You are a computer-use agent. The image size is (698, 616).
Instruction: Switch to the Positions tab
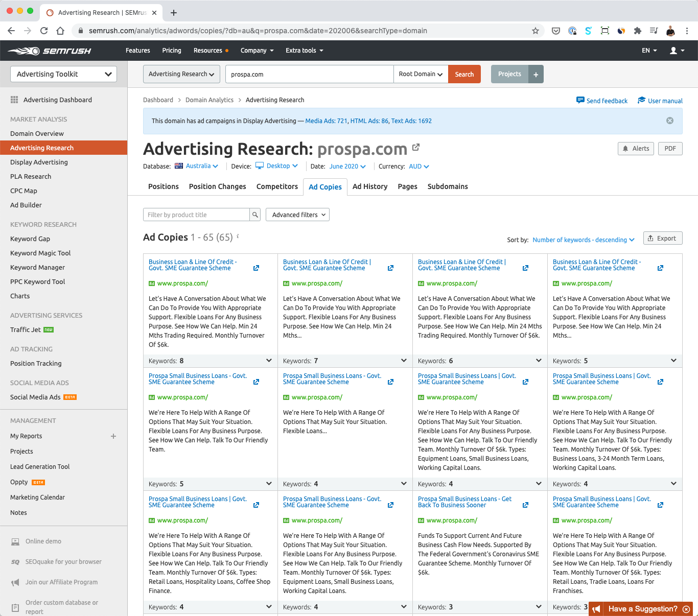(164, 186)
